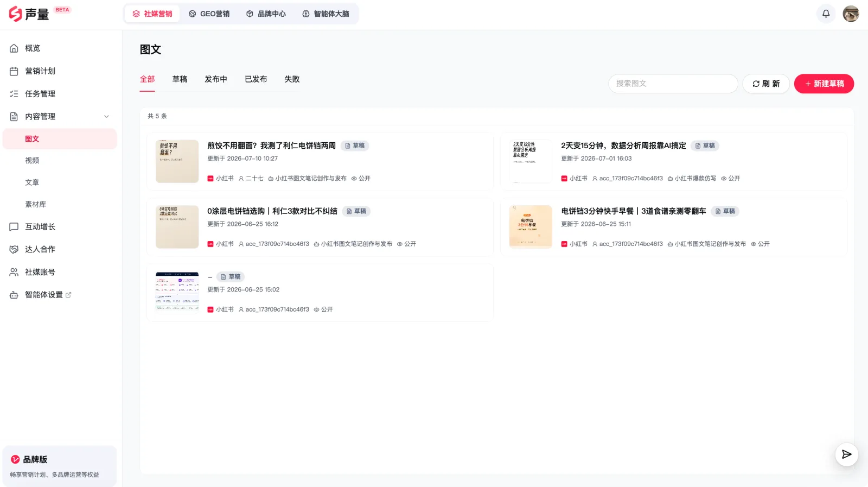Open the 智能体大脑 top tab
The height and width of the screenshot is (487, 868).
[325, 14]
